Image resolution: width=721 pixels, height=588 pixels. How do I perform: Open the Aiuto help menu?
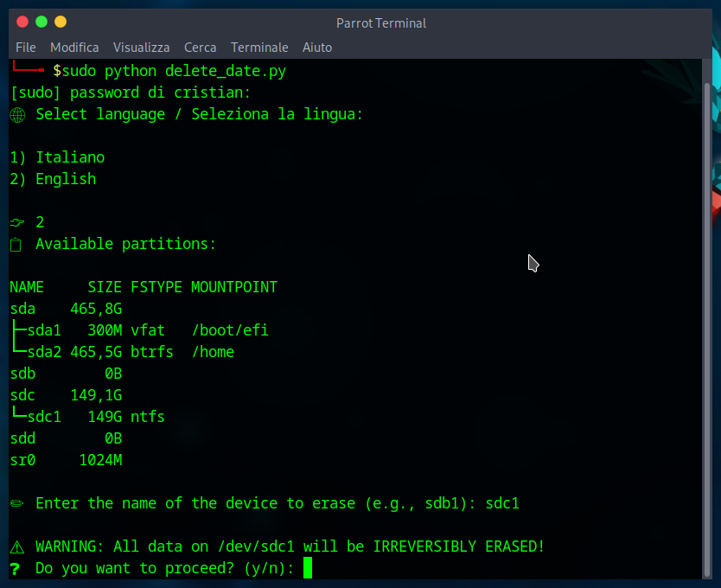[x=317, y=48]
